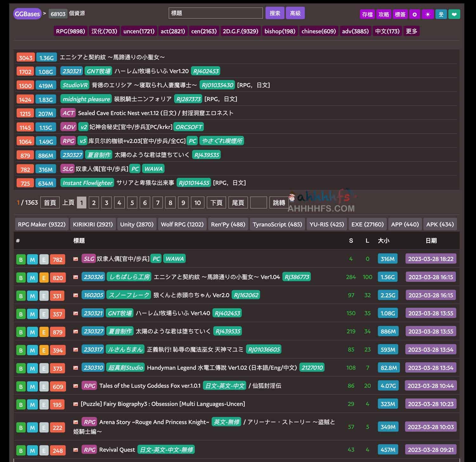Screen dimensions: 476x462
Task: Select the Unity (2870) engine tab
Action: pyautogui.click(x=137, y=224)
